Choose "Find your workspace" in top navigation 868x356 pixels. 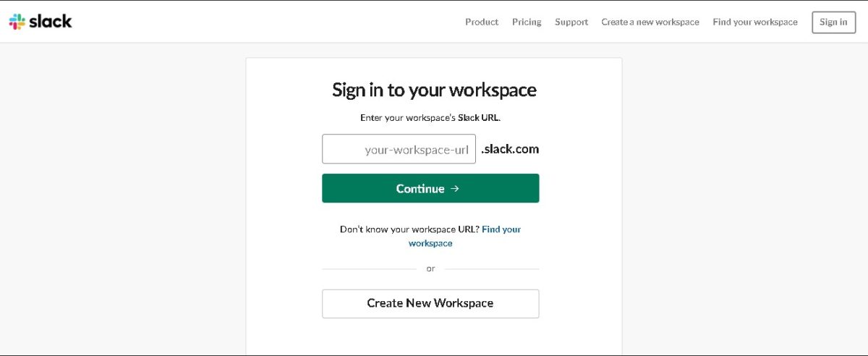pos(754,22)
